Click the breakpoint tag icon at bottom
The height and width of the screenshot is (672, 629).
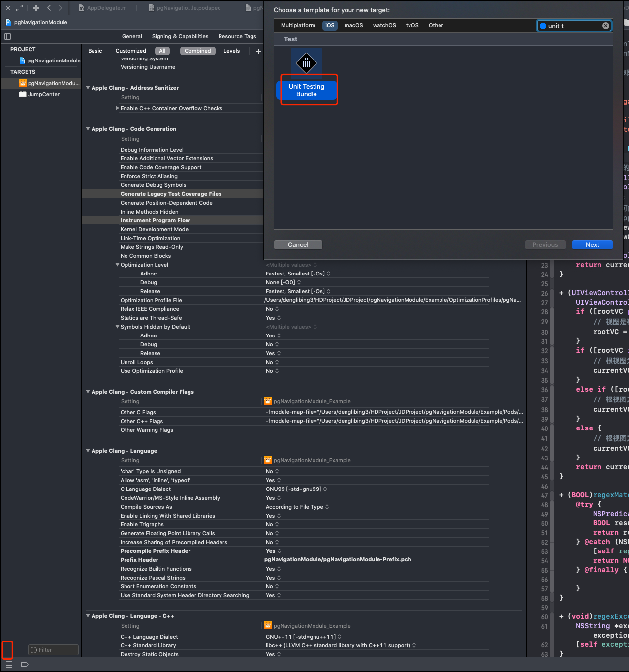(25, 664)
